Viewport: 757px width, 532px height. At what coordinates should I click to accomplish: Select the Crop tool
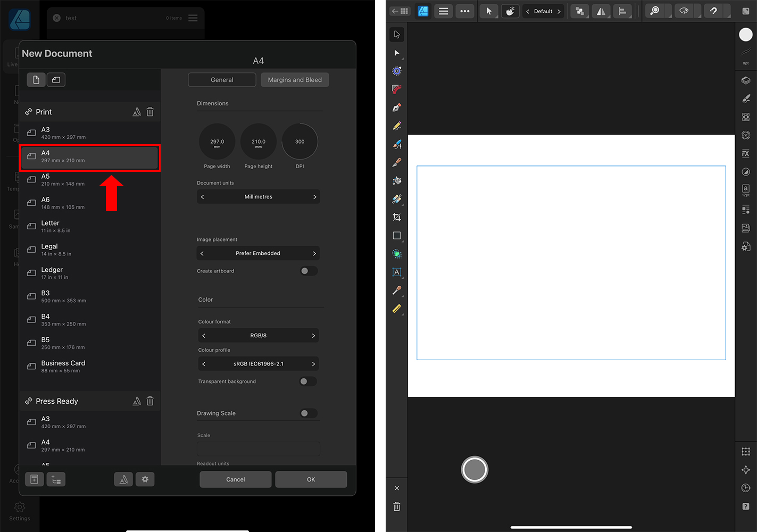397,218
